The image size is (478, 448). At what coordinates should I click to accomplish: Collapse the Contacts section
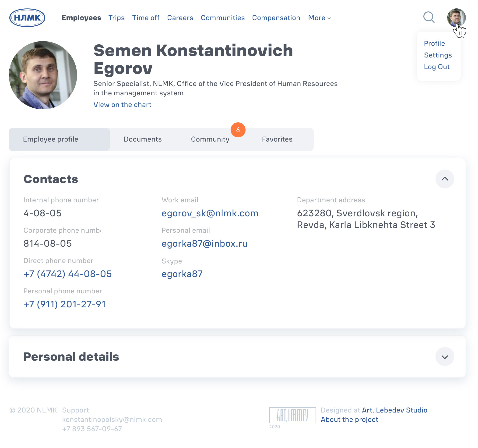click(x=445, y=179)
